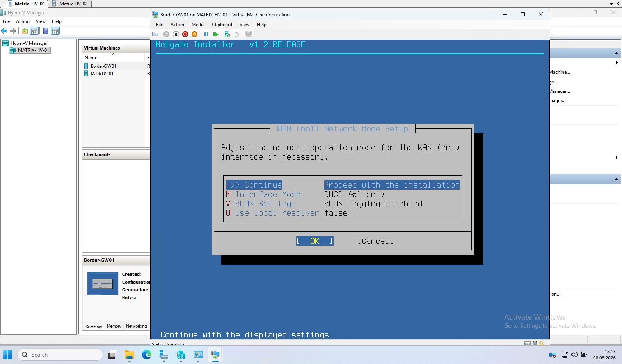Open Help menu in Virtual Machine Connection
This screenshot has width=622, height=364.
[x=261, y=25]
